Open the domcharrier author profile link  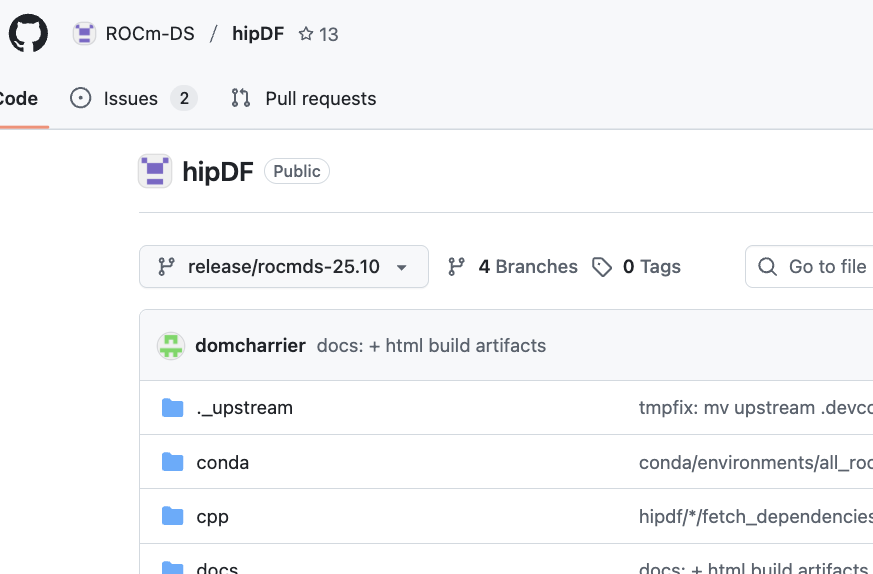pos(250,346)
